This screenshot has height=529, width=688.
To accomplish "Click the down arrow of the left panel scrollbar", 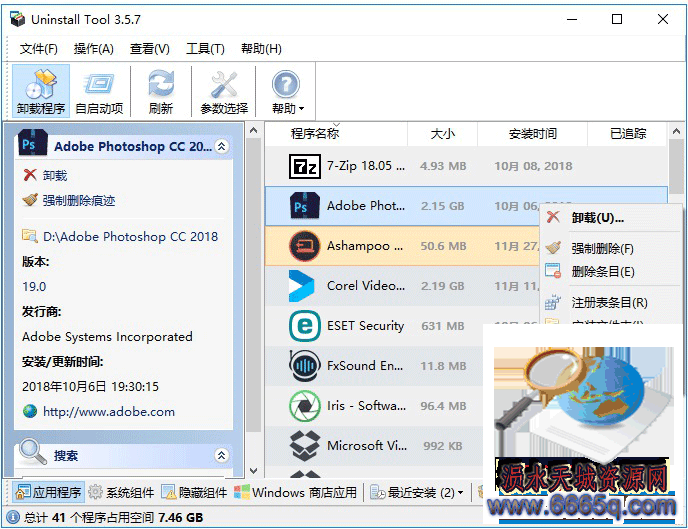I will 254,471.
